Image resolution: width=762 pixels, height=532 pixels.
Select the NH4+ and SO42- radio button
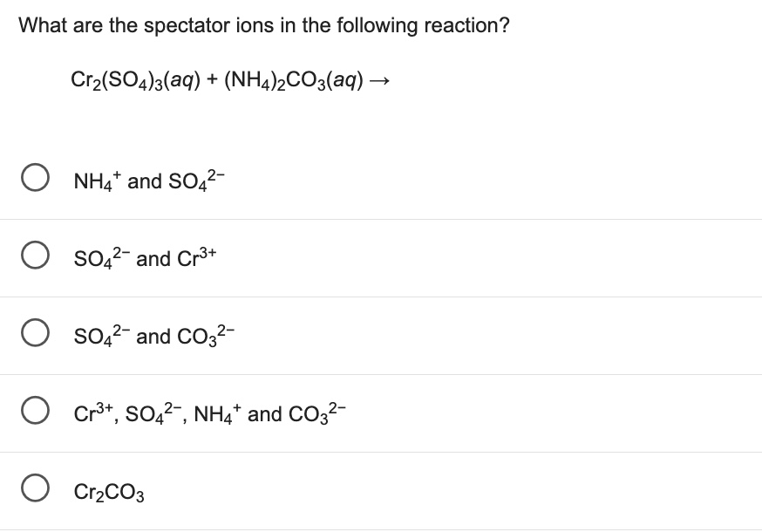[35, 179]
